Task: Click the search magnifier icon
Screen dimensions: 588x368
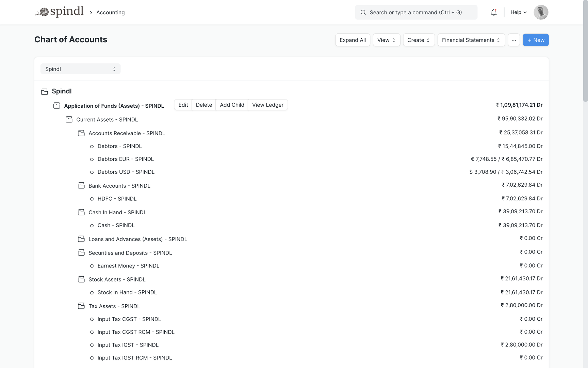Action: click(363, 12)
